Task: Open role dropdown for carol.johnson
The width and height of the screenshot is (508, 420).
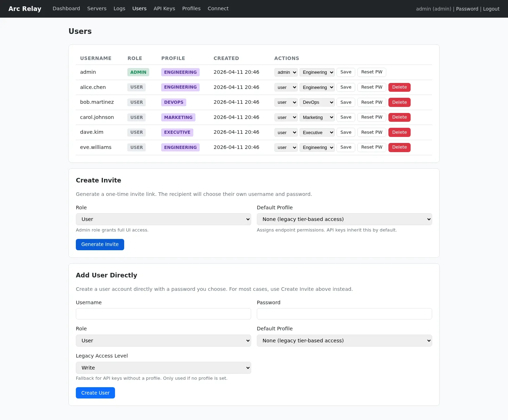Action: pyautogui.click(x=286, y=117)
